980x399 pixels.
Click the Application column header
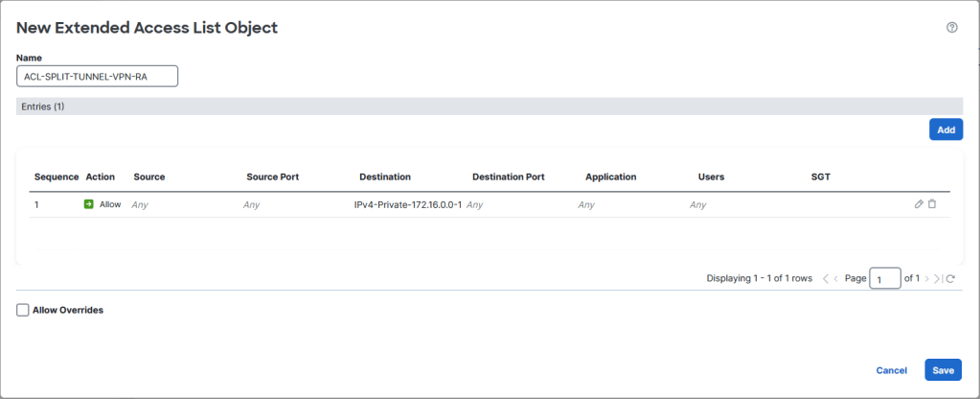(610, 177)
